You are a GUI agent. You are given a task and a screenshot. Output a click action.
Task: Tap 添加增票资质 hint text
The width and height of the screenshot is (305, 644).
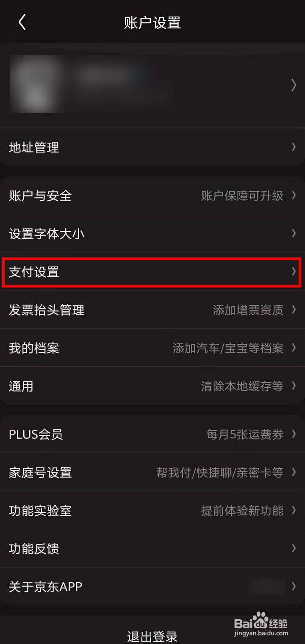(x=248, y=310)
